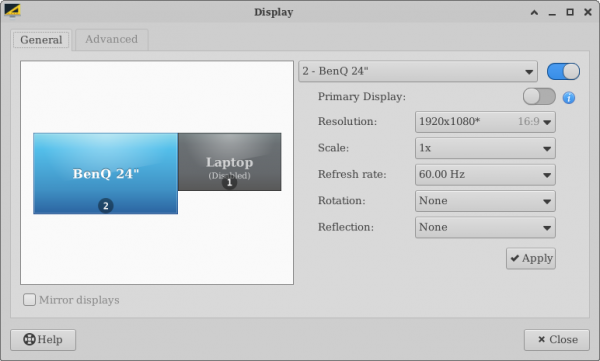Open the monitor selector showing 2 - BenQ 24"
Viewport: 600px width, 361px height.
tap(418, 71)
